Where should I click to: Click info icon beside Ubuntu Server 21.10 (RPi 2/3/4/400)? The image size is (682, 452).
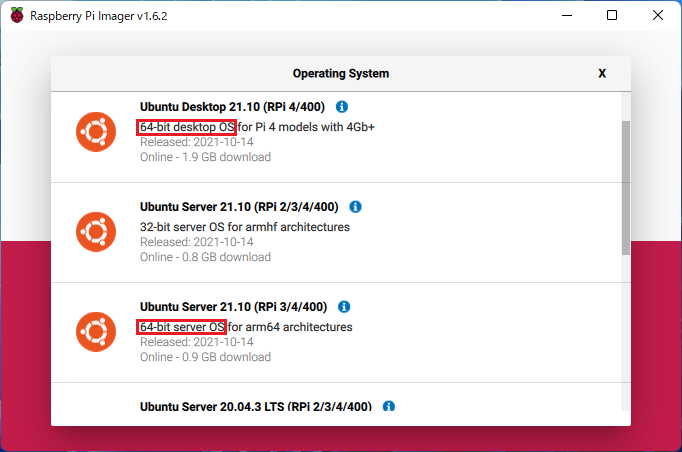pos(355,207)
